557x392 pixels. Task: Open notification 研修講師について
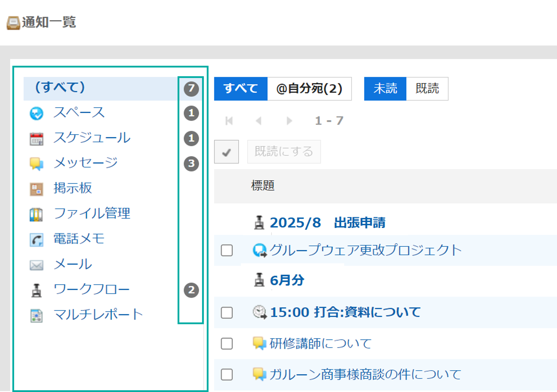pos(321,344)
